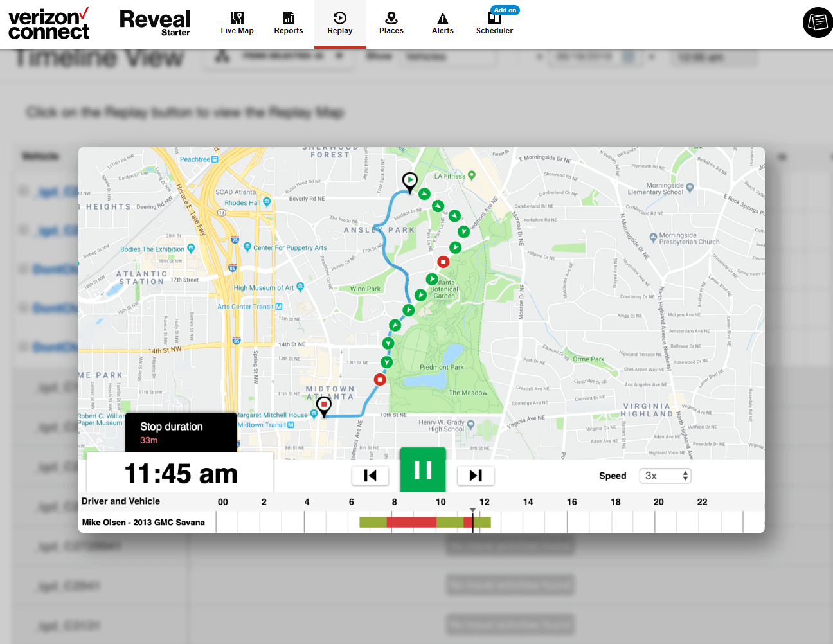Viewport: 833px width, 644px height.
Task: Select Mike Olsen - 2013 GMC Savana row
Action: (143, 523)
